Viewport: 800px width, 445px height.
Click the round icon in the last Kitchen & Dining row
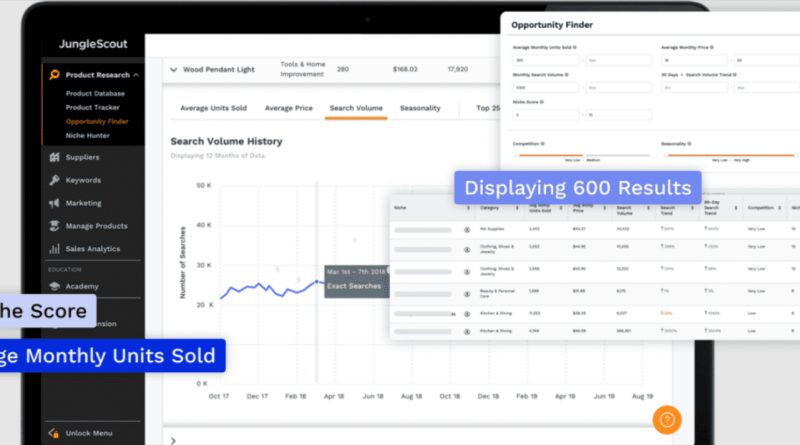coord(467,332)
